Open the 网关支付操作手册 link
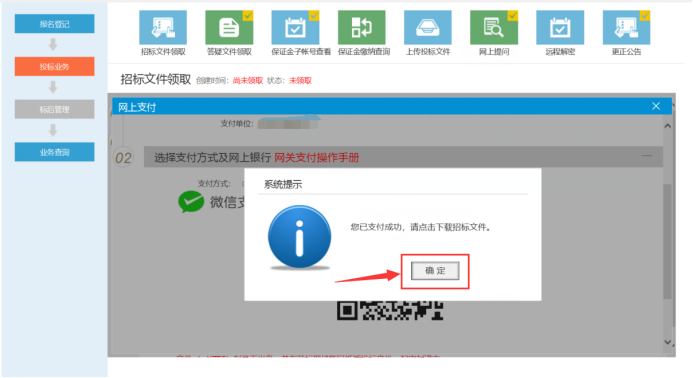This screenshot has height=378, width=693. 316,157
